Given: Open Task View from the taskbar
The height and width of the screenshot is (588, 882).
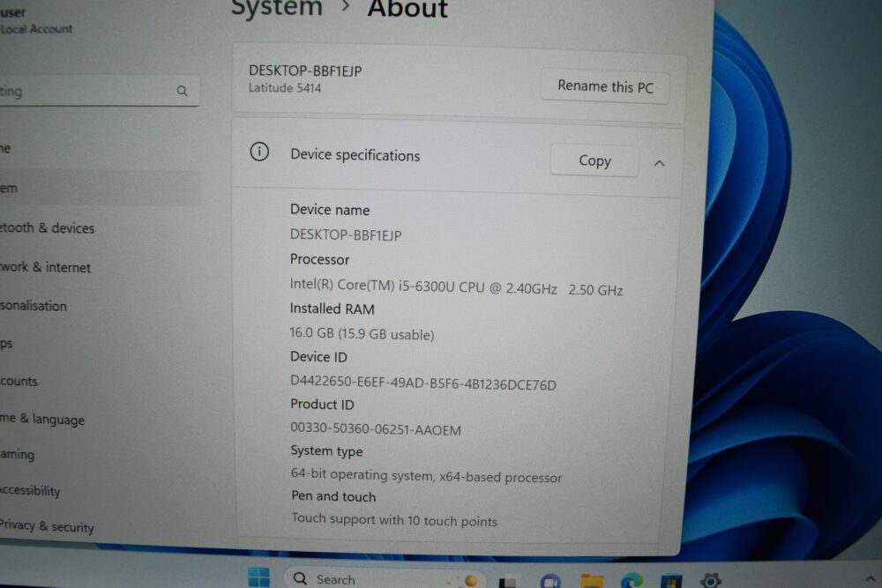Looking at the screenshot, I should pyautogui.click(x=507, y=581).
